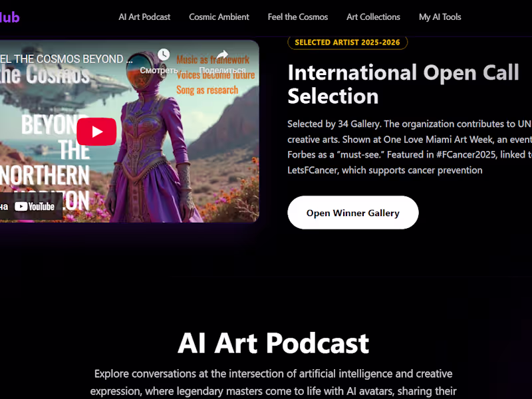The width and height of the screenshot is (532, 399).
Task: Open Feel the Cosmos menu item
Action: coord(297,17)
